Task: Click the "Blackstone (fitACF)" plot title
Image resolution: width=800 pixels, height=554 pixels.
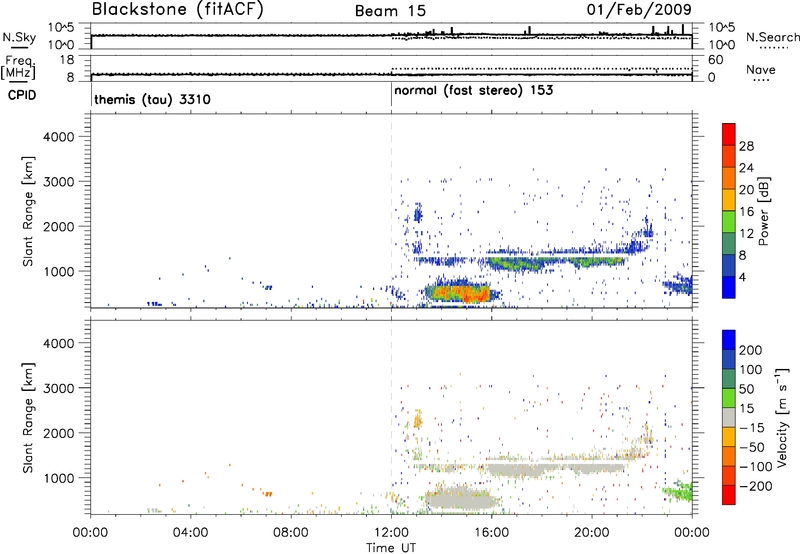Action: point(178,9)
